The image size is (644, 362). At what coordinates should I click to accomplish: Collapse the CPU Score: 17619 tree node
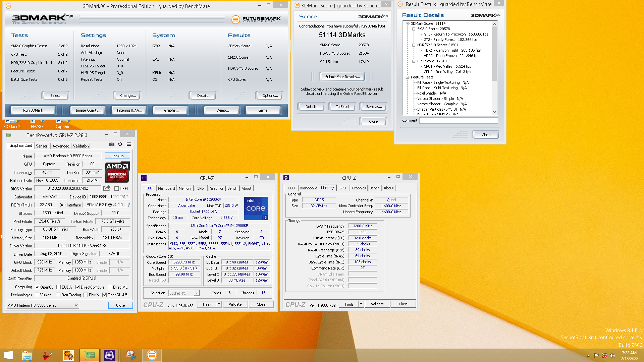click(414, 61)
